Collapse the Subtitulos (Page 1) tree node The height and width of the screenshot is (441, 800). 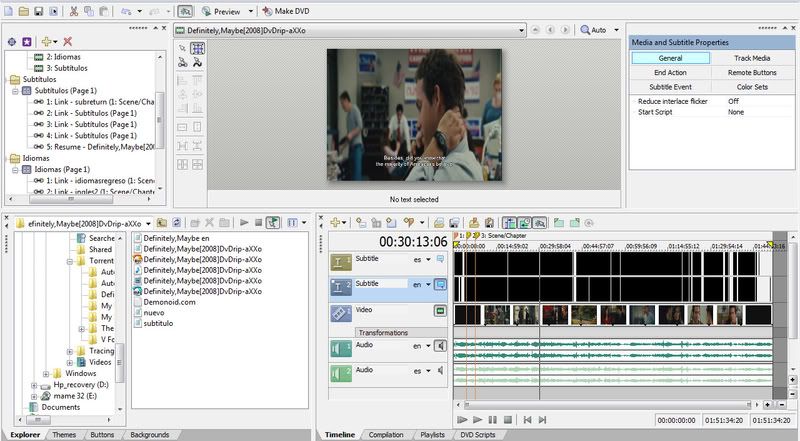coord(15,91)
